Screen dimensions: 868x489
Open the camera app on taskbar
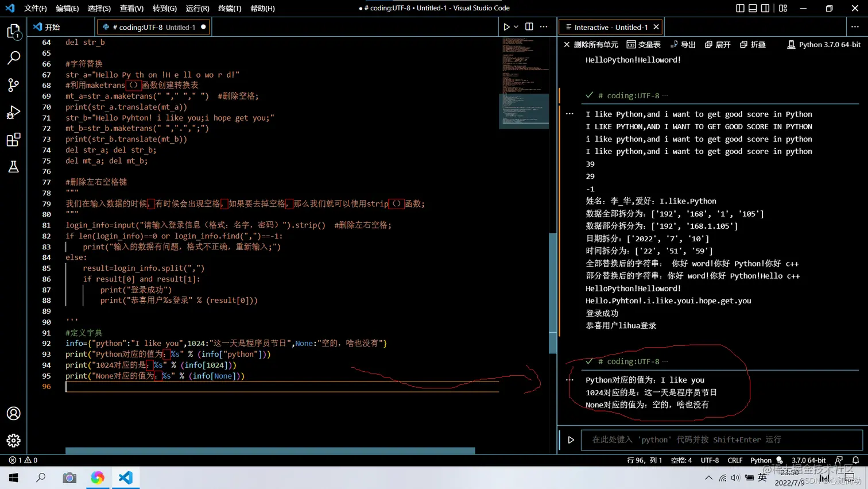(x=69, y=478)
